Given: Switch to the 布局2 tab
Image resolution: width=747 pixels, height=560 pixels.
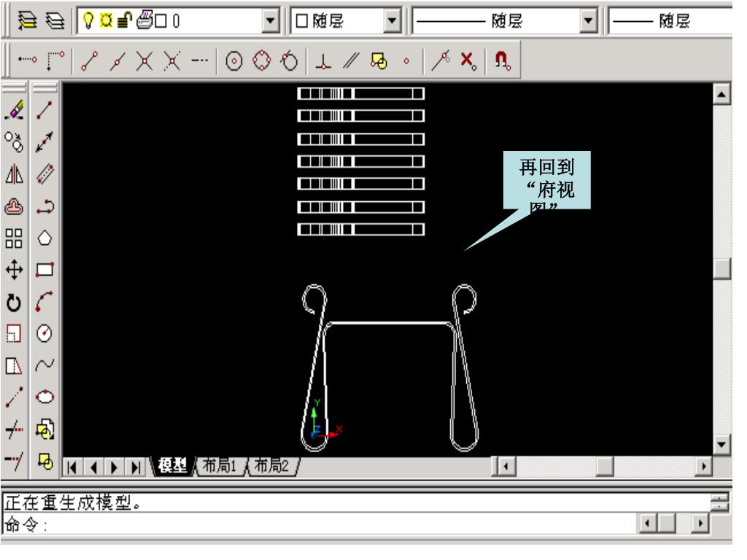Looking at the screenshot, I should (271, 466).
